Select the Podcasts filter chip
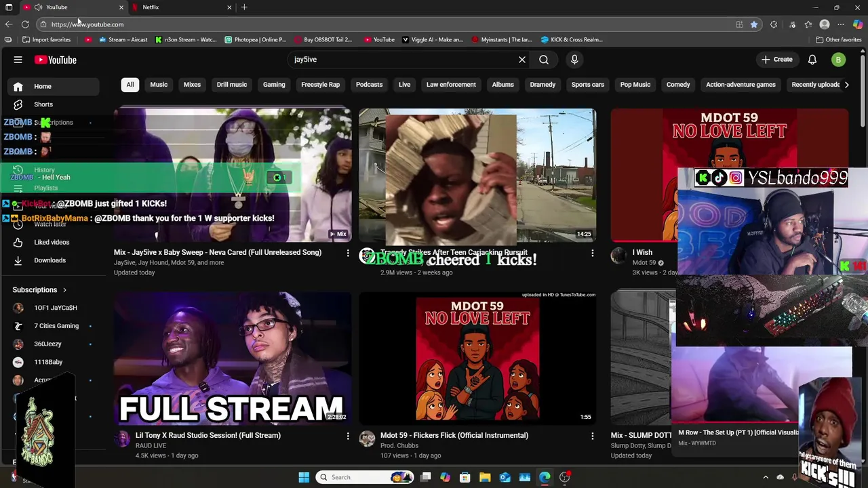Screen dimensions: 868x488 point(369,85)
